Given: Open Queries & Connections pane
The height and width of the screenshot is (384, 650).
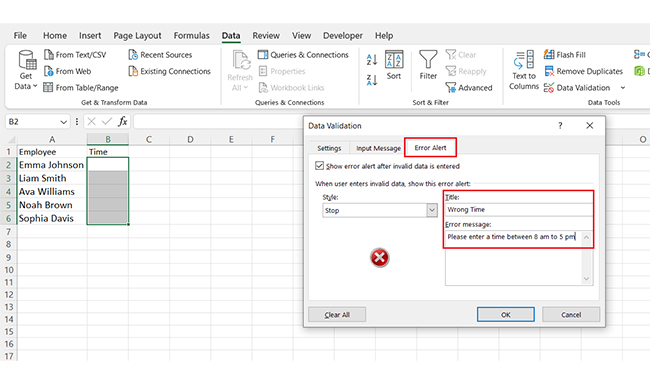Looking at the screenshot, I should [x=303, y=55].
